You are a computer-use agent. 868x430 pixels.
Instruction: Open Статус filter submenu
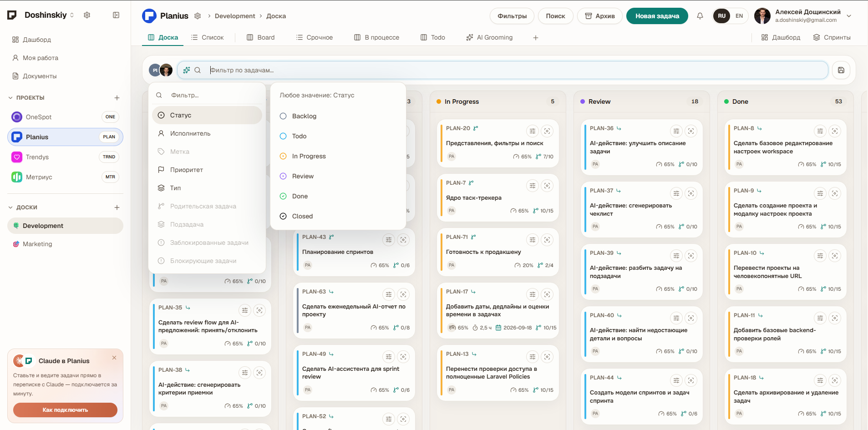(x=207, y=115)
